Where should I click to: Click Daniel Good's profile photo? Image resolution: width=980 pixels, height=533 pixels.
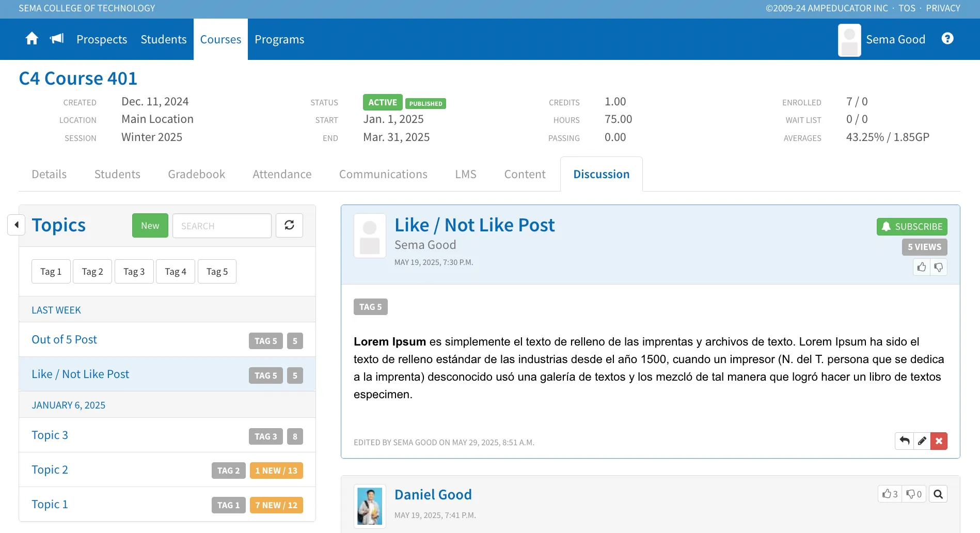coord(370,506)
